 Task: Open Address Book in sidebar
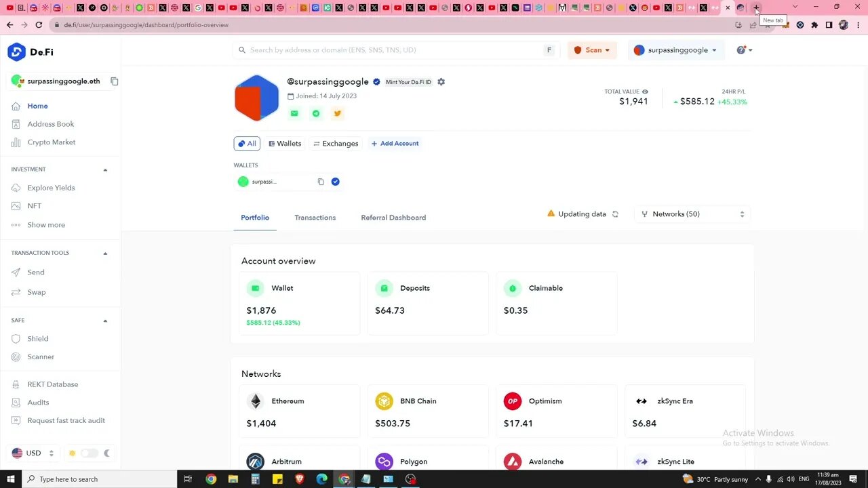(51, 124)
